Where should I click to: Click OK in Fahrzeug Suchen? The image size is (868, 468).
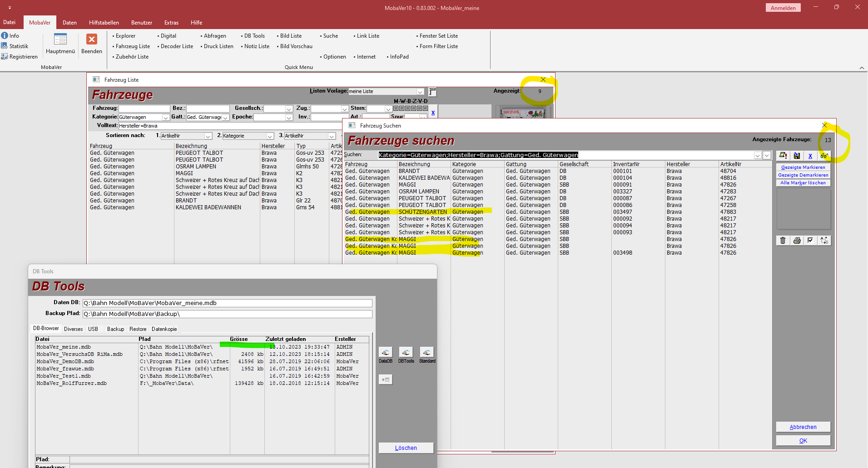[x=803, y=441]
